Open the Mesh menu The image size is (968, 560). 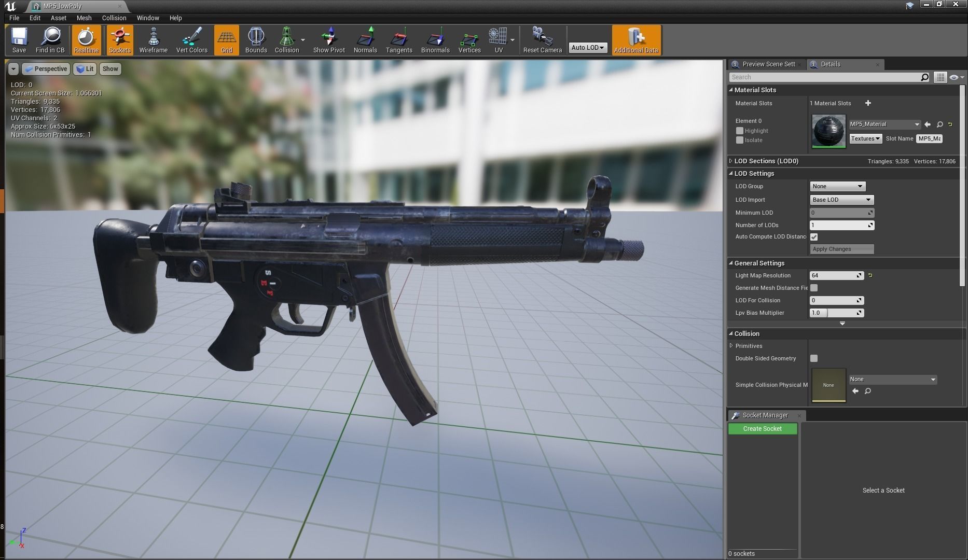84,18
